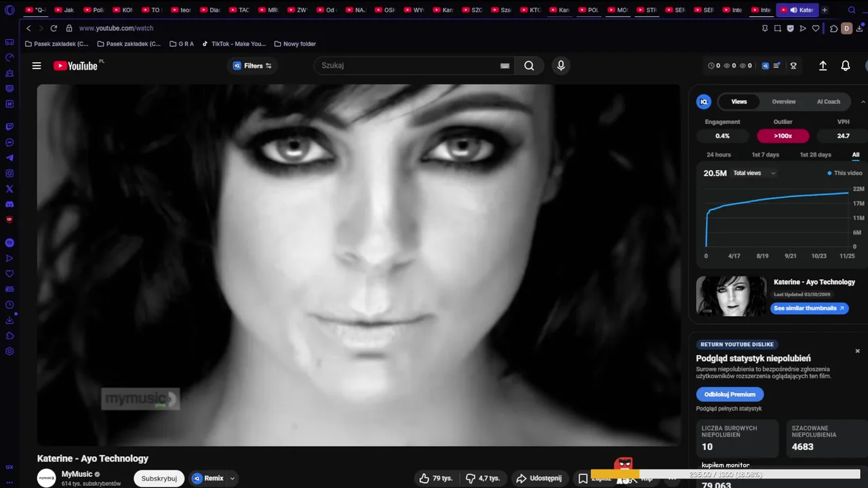
Task: Open X (Twitter) in the Opera GX sidebar
Action: pyautogui.click(x=9, y=189)
